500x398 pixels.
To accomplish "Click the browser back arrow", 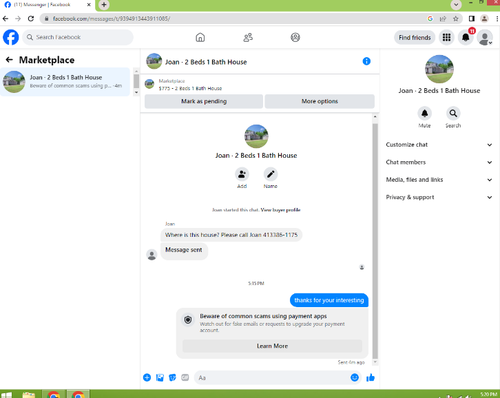I will 5,19.
